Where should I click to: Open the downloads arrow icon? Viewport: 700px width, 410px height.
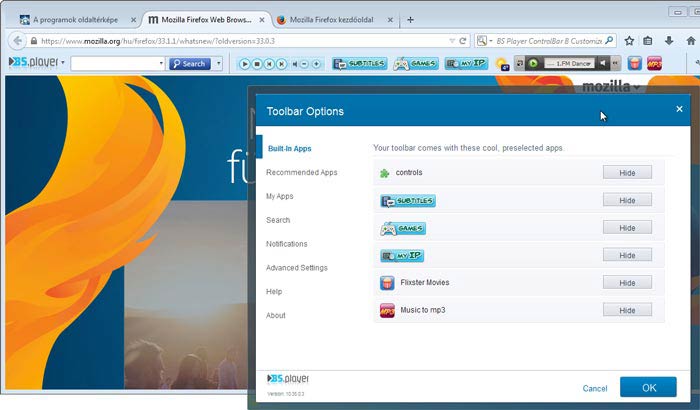[669, 41]
